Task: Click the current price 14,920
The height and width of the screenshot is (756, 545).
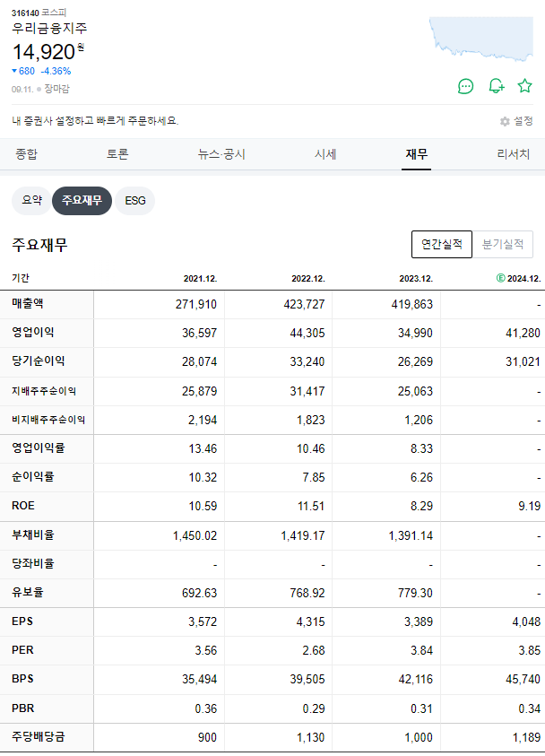Action: (x=44, y=52)
